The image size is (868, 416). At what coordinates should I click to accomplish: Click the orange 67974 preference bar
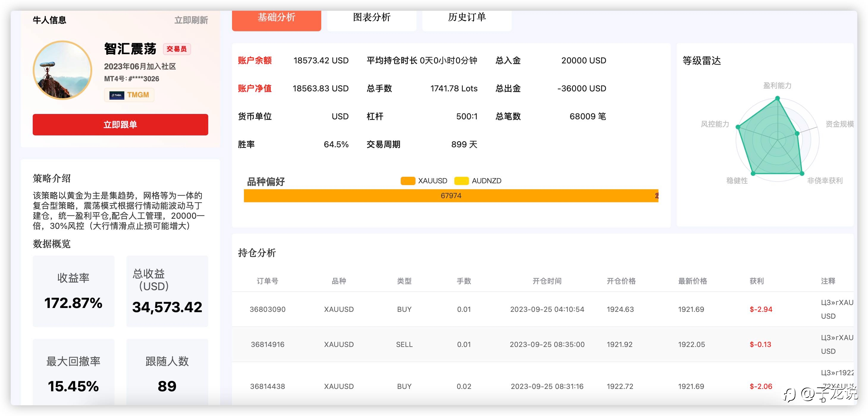[451, 196]
